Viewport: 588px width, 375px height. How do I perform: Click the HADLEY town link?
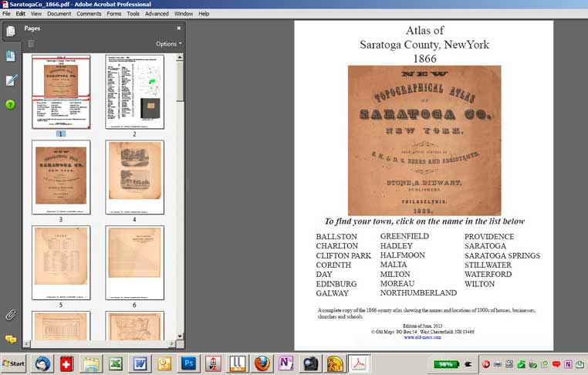coord(397,246)
